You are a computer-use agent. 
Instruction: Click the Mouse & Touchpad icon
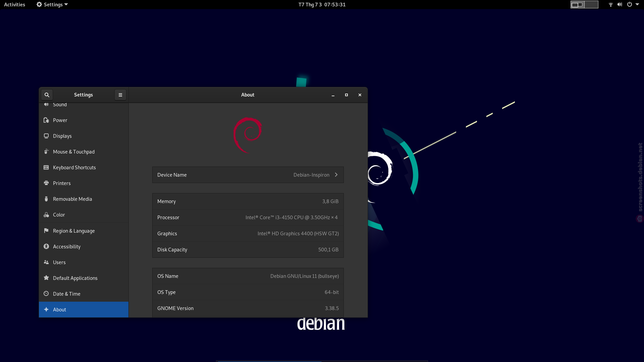(46, 152)
